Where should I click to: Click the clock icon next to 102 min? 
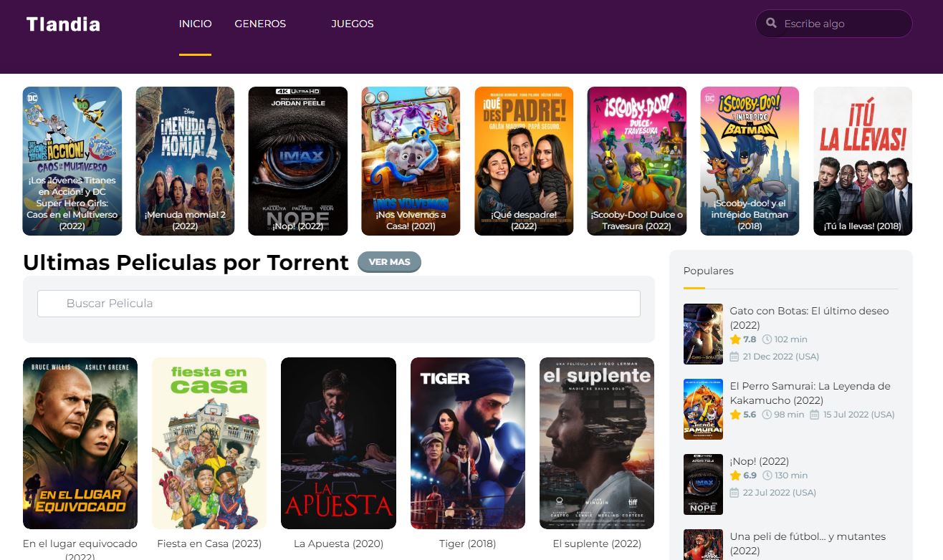767,339
